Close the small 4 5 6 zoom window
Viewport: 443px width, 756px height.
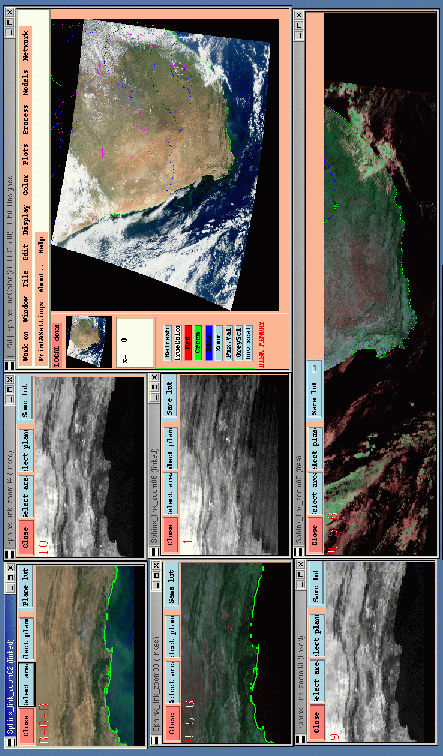[173, 723]
